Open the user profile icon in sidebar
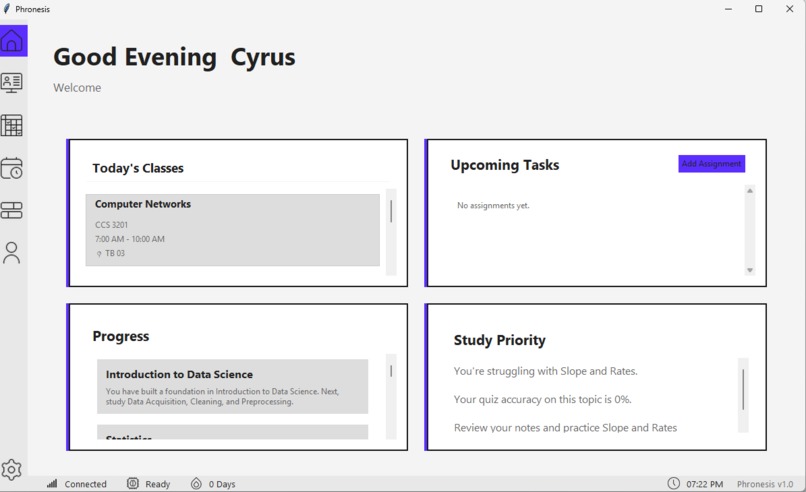 (x=11, y=253)
